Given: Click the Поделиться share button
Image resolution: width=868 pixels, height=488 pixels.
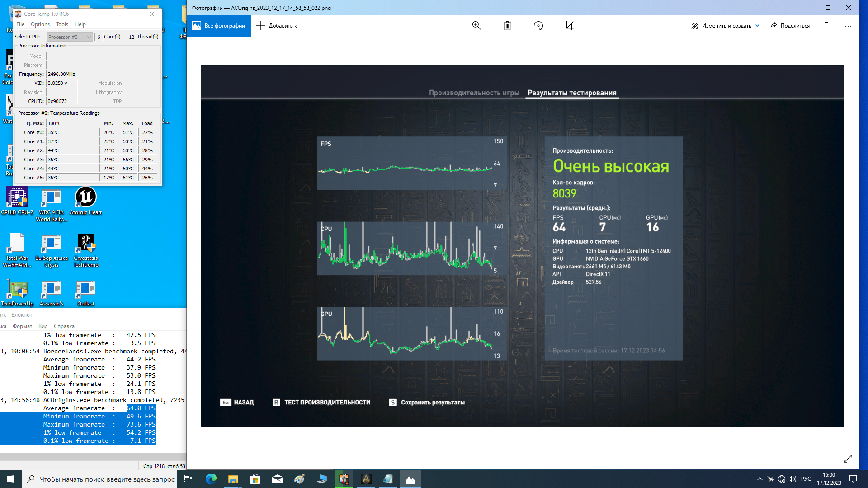Looking at the screenshot, I should pyautogui.click(x=790, y=26).
